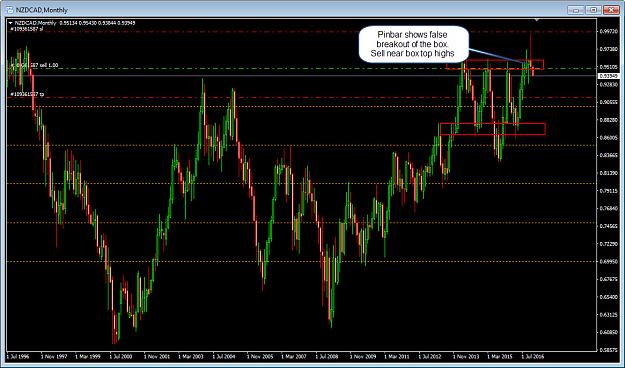Click the 0.79115 price scale label
Screen dimensions: 625x368
pos(608,191)
